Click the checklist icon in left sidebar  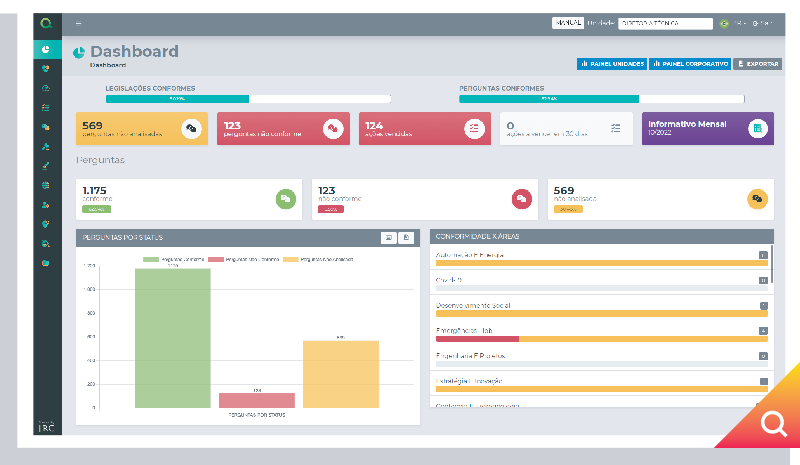pos(46,107)
